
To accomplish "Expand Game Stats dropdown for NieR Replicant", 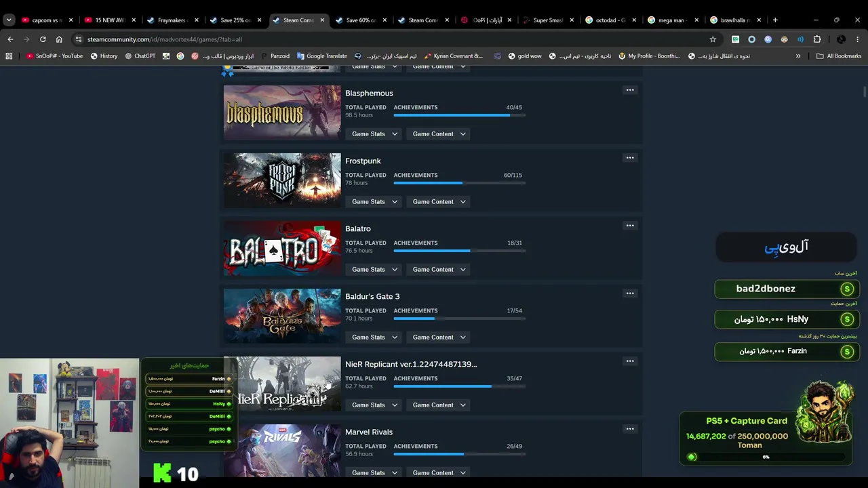I will (x=374, y=405).
